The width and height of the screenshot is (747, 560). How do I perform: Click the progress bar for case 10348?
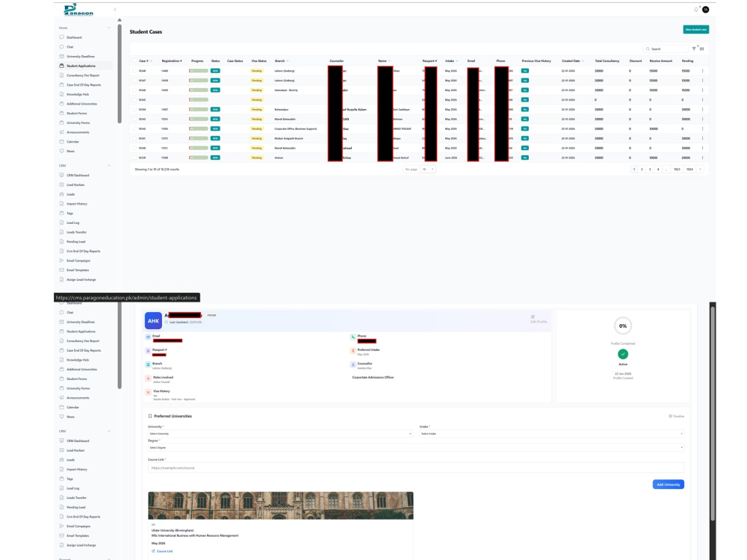[x=199, y=71]
